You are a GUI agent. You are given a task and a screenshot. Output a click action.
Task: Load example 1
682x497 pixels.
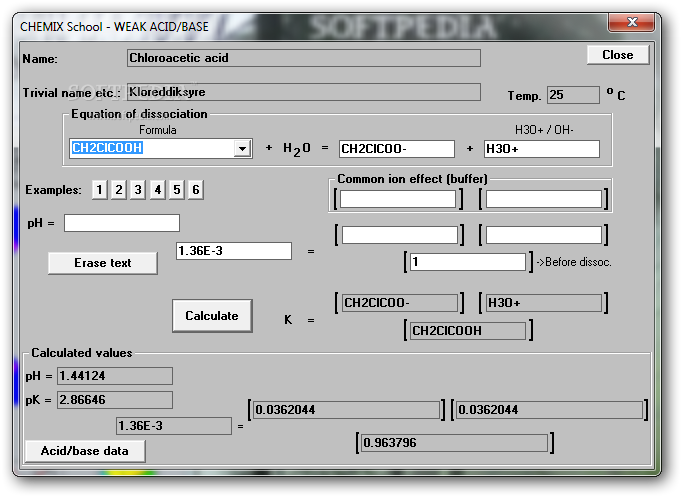click(100, 190)
